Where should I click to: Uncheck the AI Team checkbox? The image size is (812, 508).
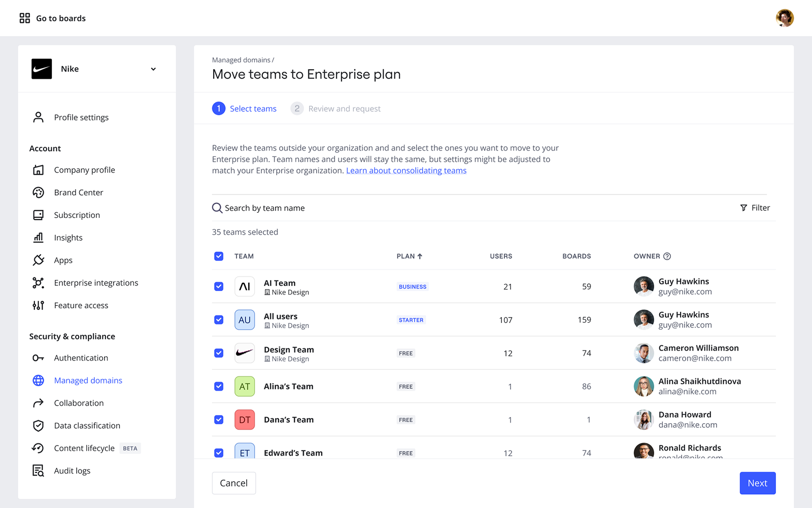tap(219, 287)
